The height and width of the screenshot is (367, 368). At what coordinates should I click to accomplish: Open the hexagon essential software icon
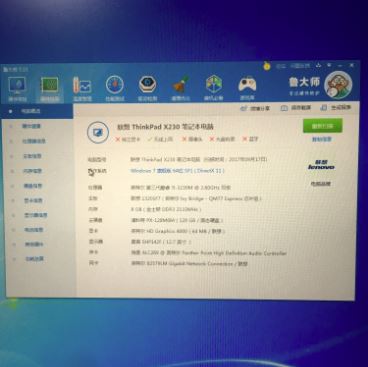(x=214, y=88)
